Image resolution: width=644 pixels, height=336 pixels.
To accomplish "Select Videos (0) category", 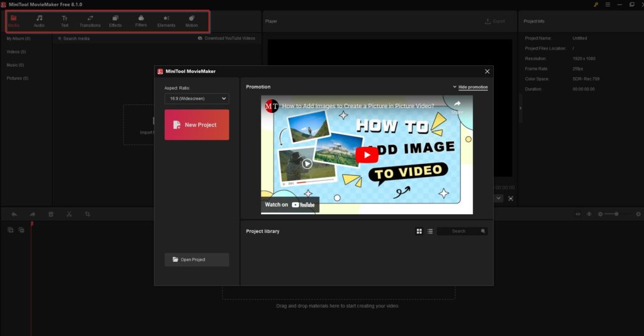I will [x=16, y=51].
